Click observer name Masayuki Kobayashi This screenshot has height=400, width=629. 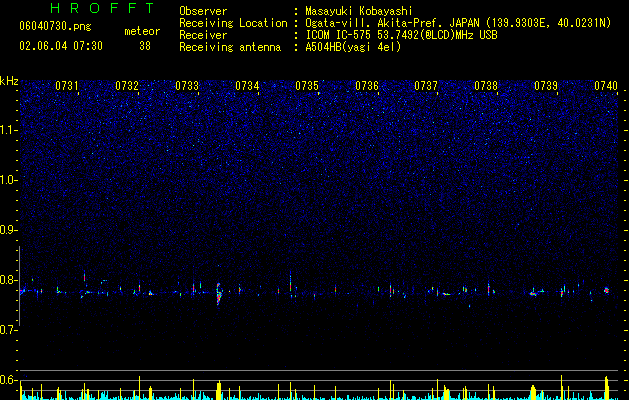(359, 11)
